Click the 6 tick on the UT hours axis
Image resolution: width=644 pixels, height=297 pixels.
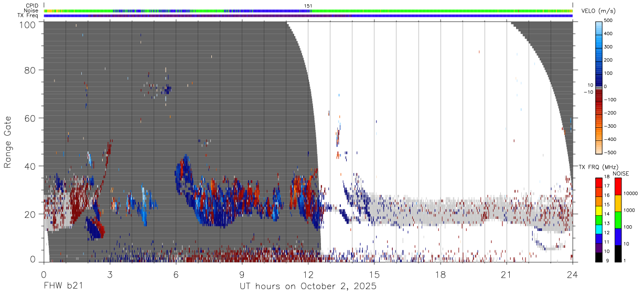[x=176, y=274]
